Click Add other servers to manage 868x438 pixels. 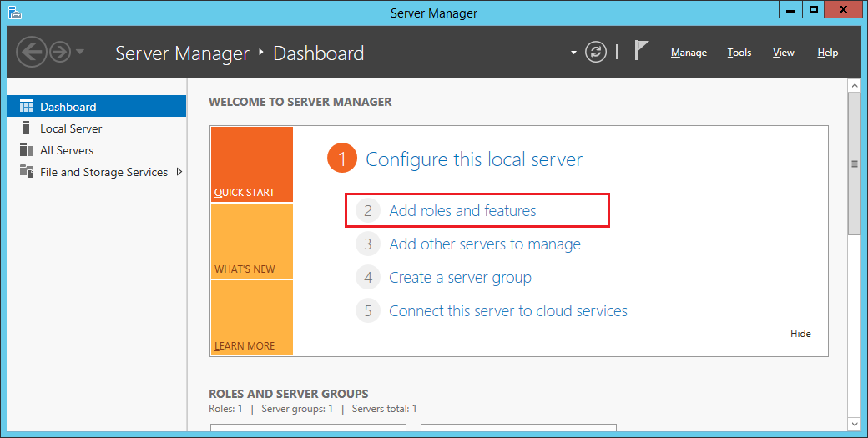click(x=485, y=244)
